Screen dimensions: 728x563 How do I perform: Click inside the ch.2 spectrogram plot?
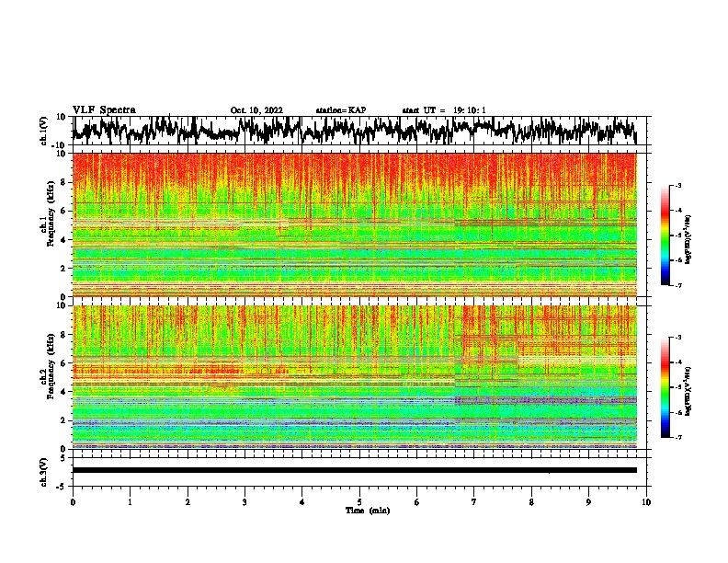pyautogui.click(x=355, y=377)
